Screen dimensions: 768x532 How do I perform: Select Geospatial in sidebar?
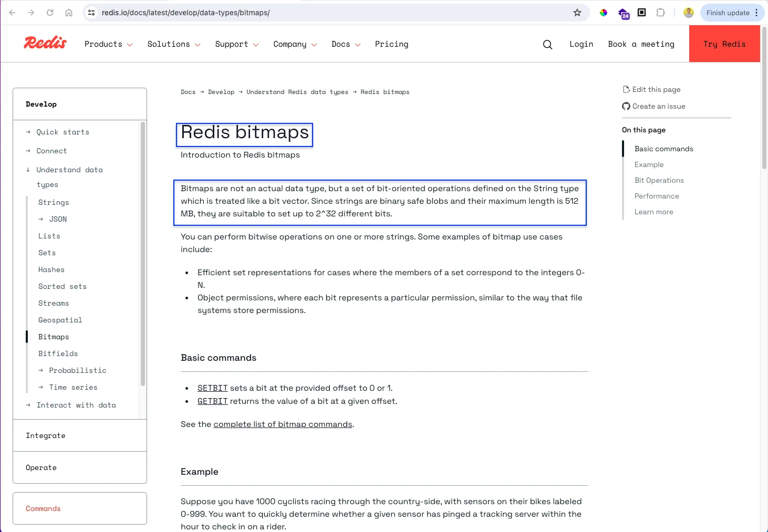click(x=60, y=320)
